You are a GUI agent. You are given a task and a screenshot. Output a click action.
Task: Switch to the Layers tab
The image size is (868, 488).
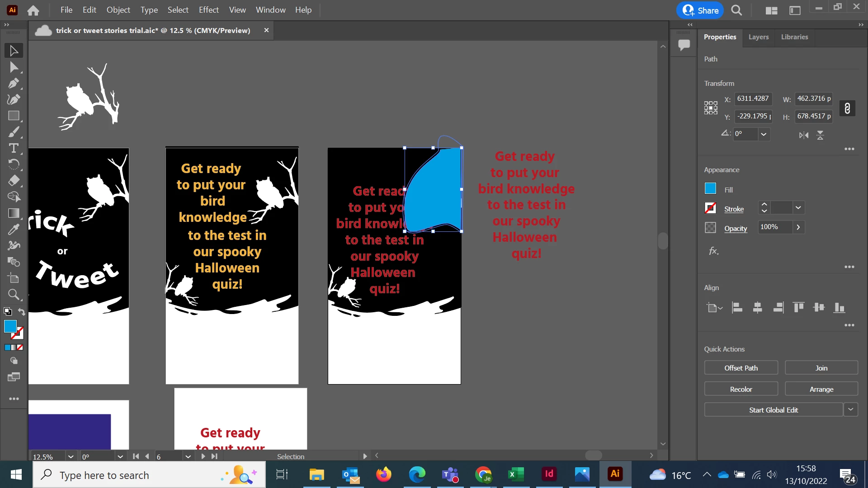tap(758, 37)
